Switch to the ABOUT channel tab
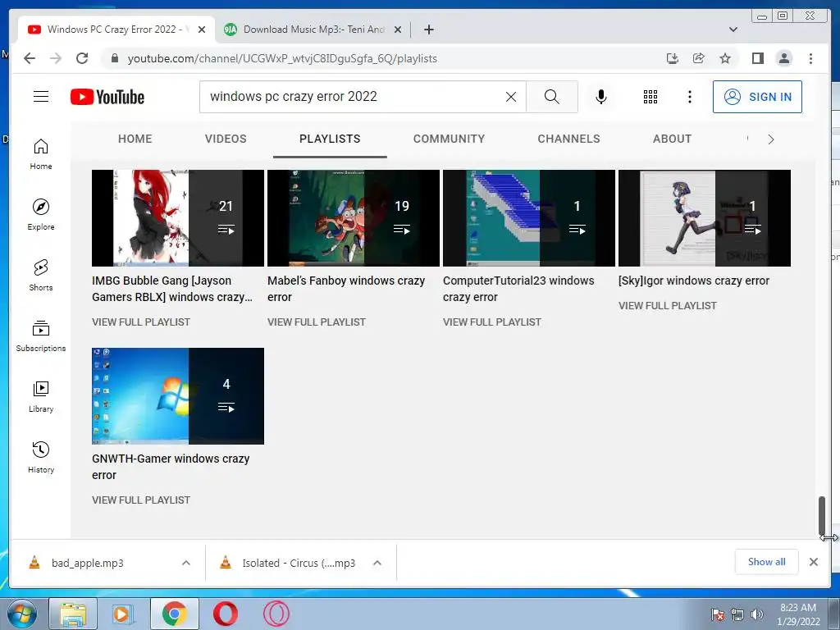Screen dimensions: 840x630 click(673, 139)
